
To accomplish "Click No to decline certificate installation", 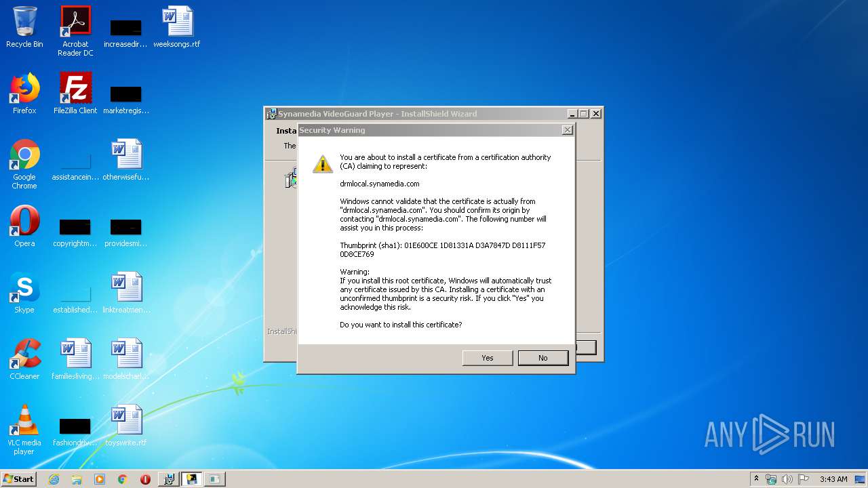I will 542,358.
